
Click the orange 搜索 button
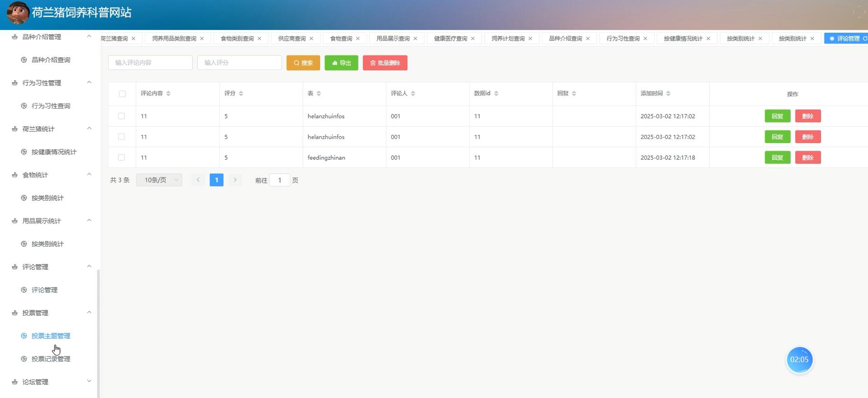pyautogui.click(x=303, y=63)
